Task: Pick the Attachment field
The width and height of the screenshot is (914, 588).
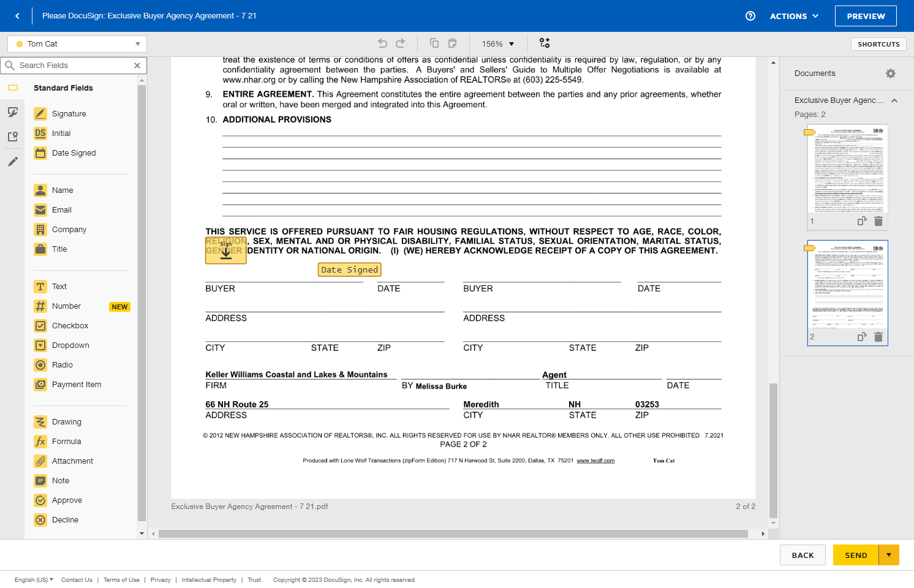Action: pyautogui.click(x=64, y=461)
